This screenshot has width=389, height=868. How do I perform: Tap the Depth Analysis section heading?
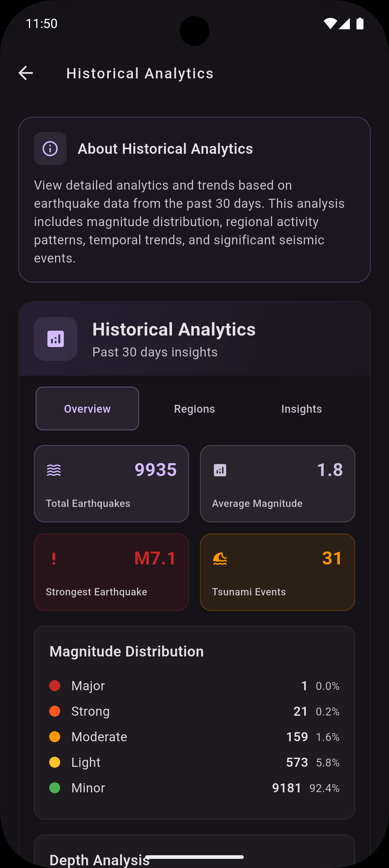pos(99,859)
